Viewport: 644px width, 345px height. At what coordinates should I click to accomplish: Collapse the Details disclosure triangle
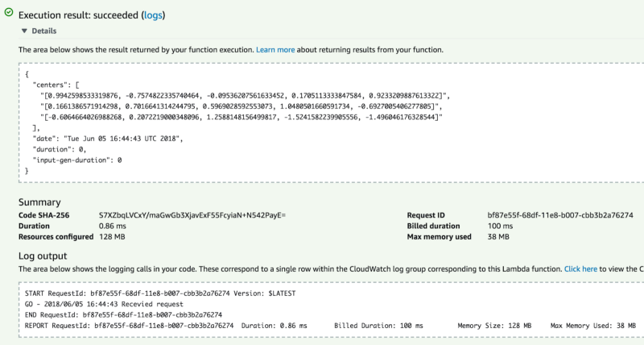[24, 31]
